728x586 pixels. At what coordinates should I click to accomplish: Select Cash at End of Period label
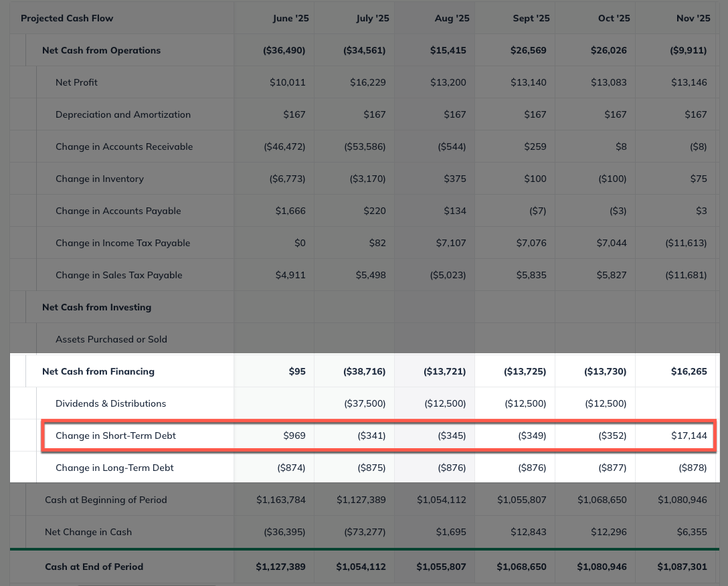[x=94, y=567]
